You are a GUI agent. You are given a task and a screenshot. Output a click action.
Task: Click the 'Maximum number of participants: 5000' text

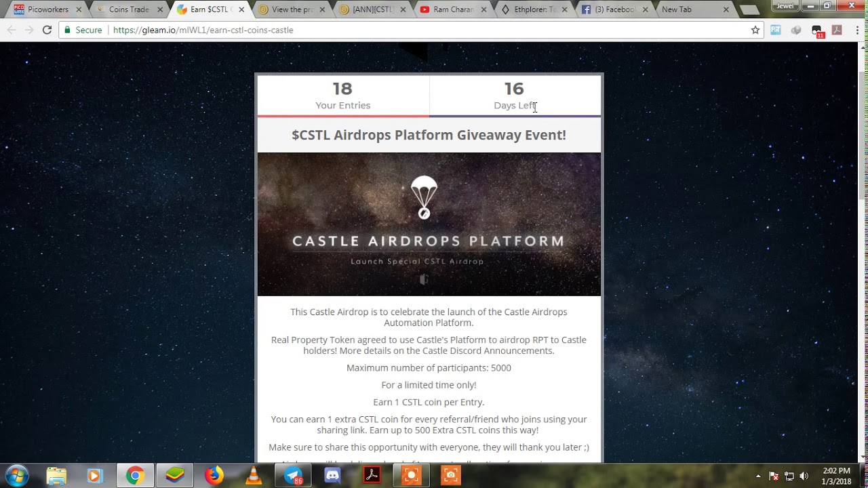click(429, 368)
